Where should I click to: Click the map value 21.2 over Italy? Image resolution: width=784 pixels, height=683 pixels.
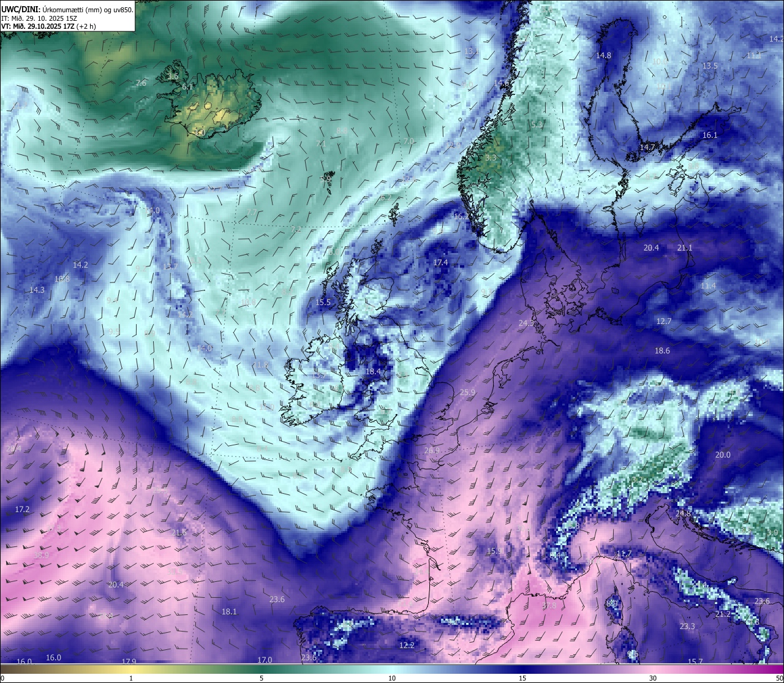pos(723,614)
